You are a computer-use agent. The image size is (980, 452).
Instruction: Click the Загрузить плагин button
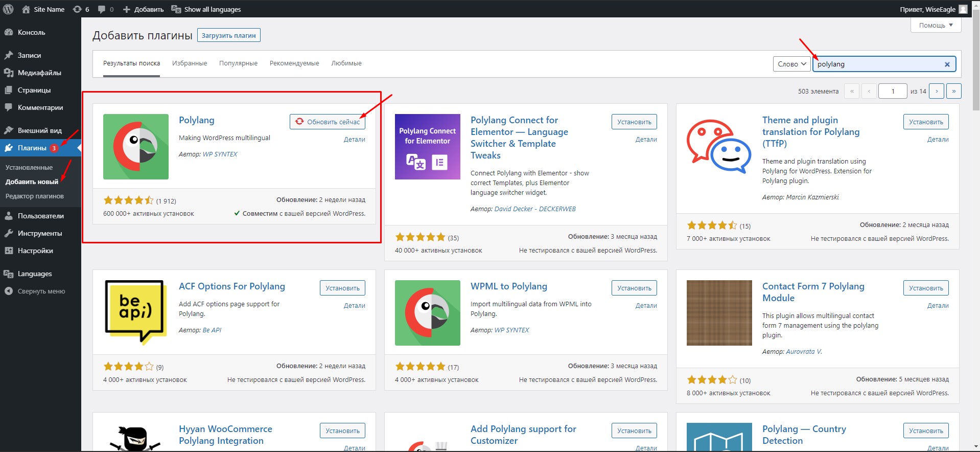coord(228,35)
